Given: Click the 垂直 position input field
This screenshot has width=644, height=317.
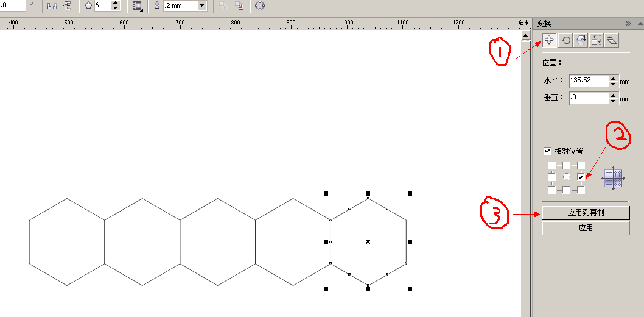Looking at the screenshot, I should point(589,98).
